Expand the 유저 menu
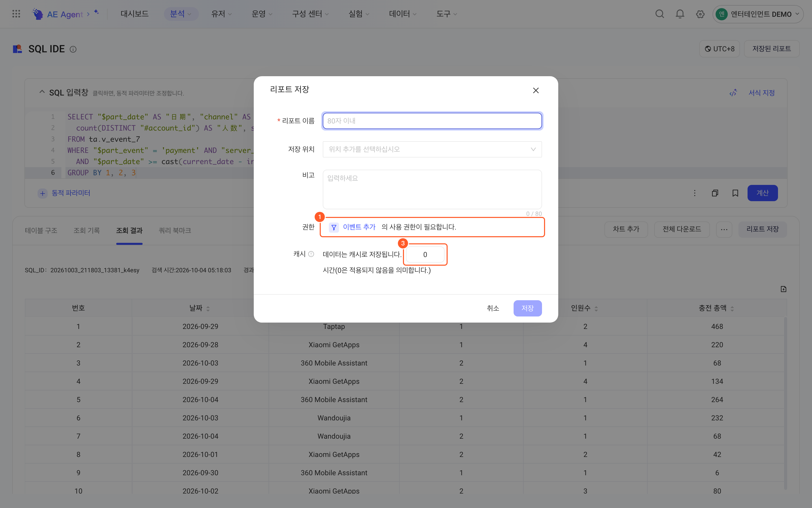 (x=222, y=14)
